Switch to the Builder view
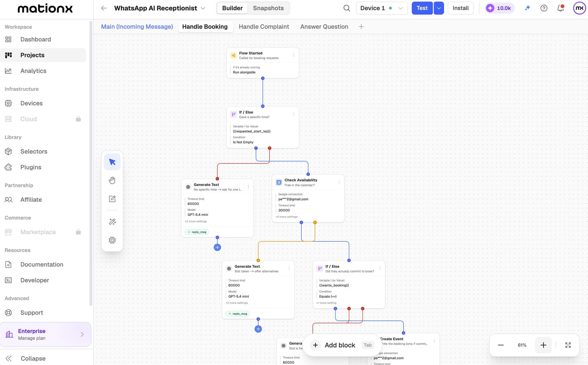This screenshot has width=588, height=365. coord(232,8)
